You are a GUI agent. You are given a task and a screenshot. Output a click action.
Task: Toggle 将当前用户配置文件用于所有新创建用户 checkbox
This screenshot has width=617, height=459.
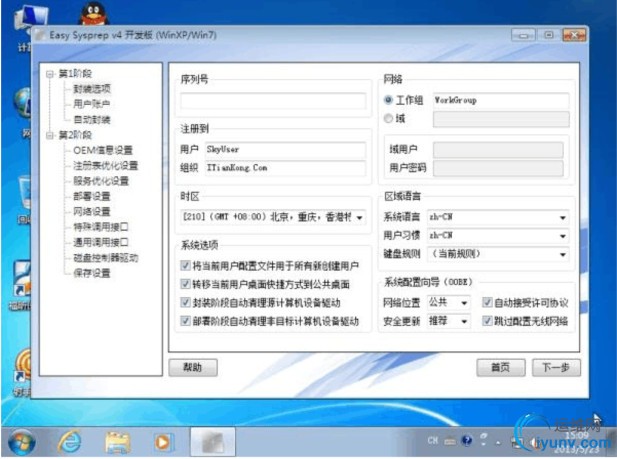[185, 265]
